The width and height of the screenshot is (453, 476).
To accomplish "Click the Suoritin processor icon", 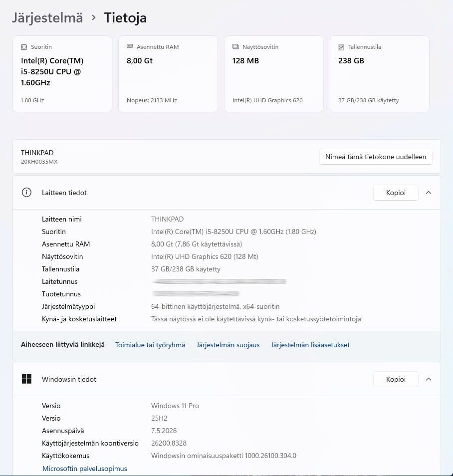I will [x=23, y=47].
